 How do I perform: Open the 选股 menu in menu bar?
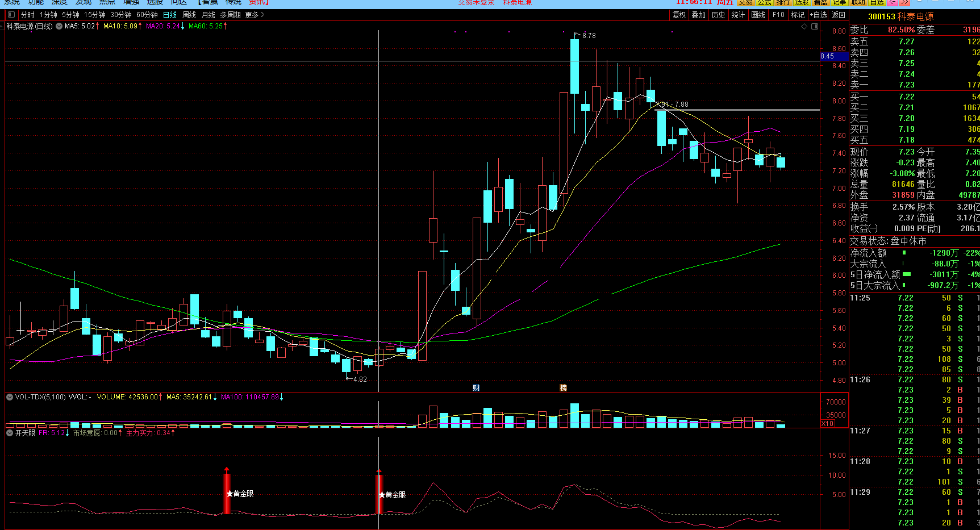pyautogui.click(x=155, y=3)
